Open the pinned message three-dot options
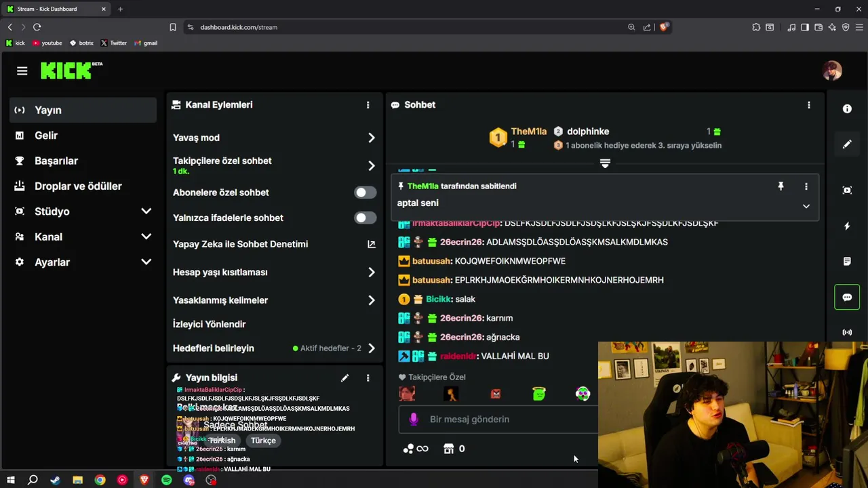 coord(806,186)
